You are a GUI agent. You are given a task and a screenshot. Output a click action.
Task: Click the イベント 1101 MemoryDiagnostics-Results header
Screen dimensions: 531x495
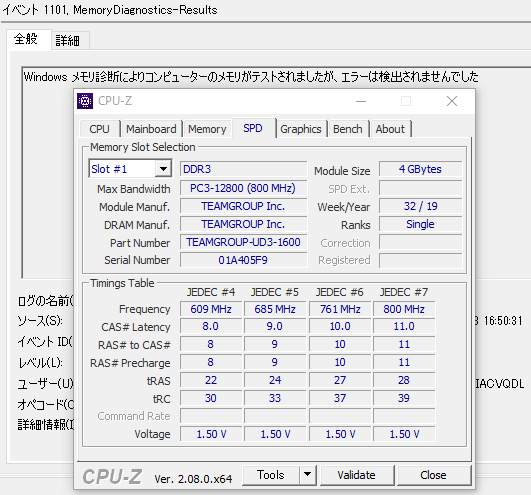pos(110,10)
